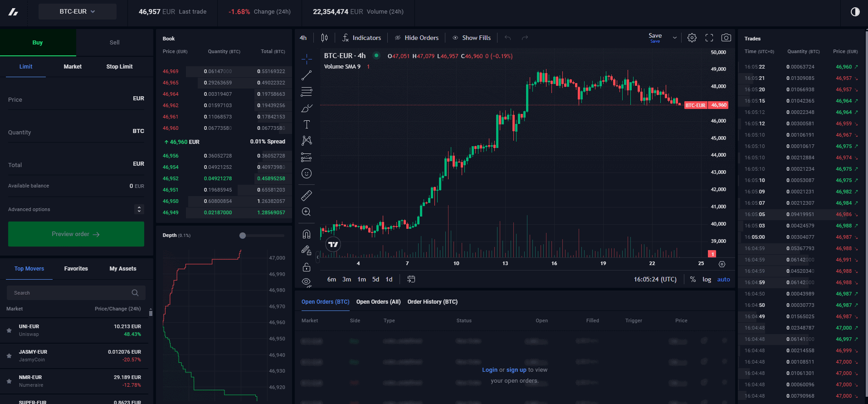Open the Open Orders (All) tab
Image resolution: width=868 pixels, height=404 pixels.
coord(379,302)
